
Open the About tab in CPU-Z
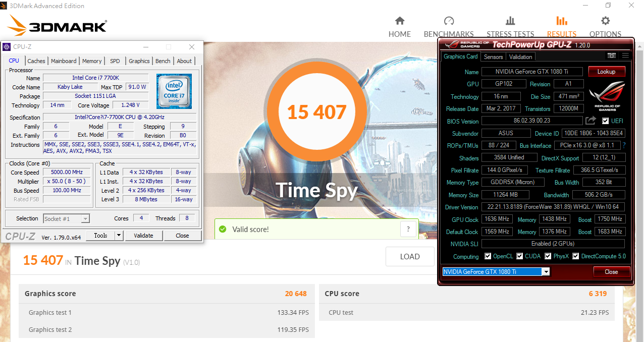(x=184, y=61)
